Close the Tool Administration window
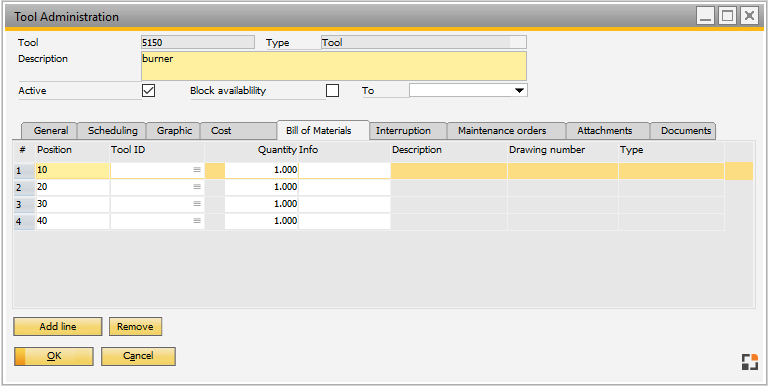The width and height of the screenshot is (770, 387). (749, 16)
